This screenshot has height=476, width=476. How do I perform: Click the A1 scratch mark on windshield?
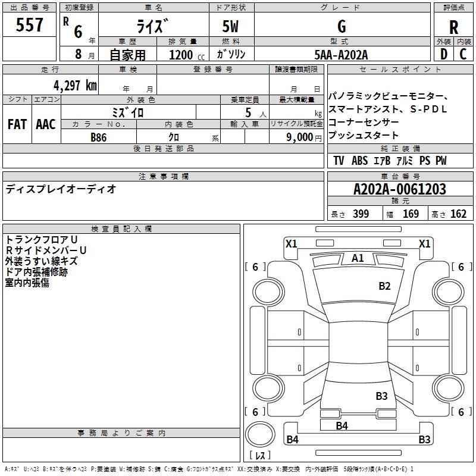click(358, 258)
